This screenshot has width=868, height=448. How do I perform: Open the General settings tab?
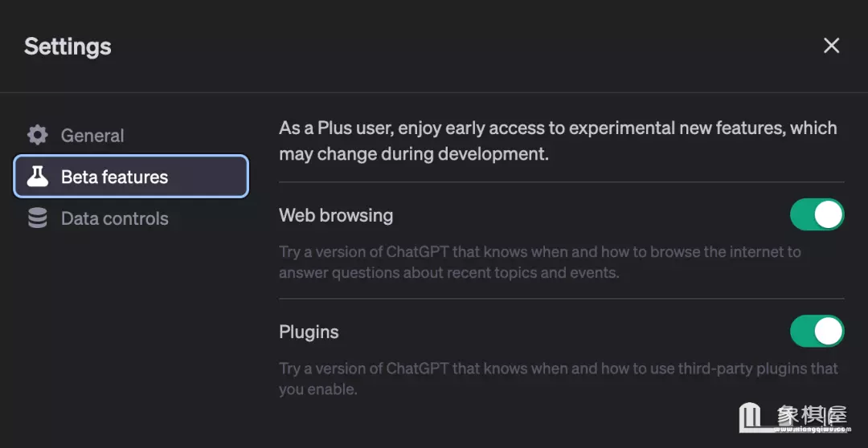(92, 136)
